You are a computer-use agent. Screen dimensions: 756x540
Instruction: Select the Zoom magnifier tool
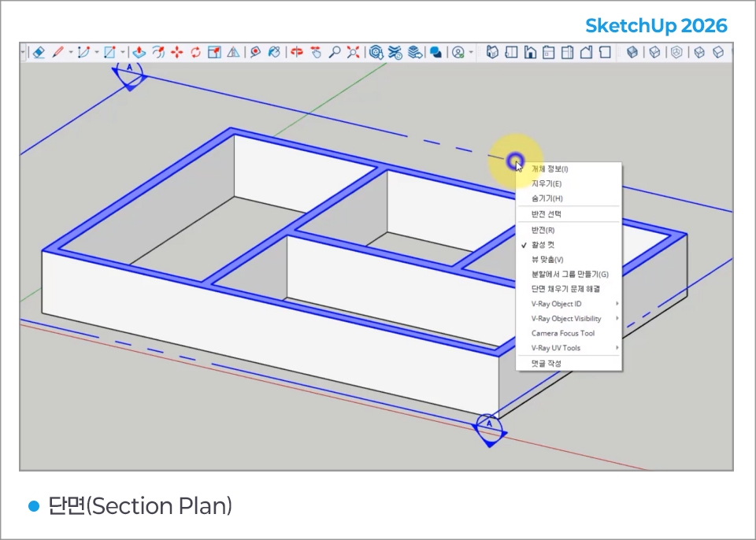pos(334,52)
